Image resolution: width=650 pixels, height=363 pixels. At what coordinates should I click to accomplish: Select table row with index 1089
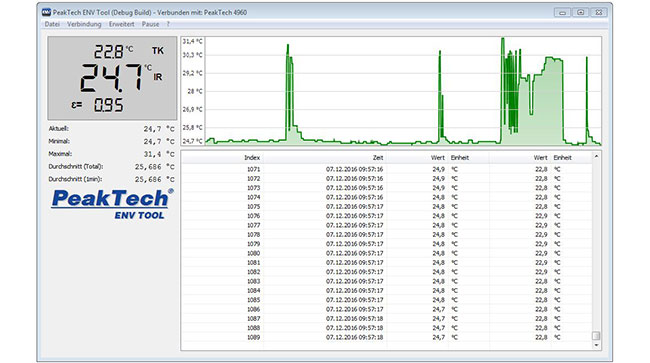coord(387,337)
